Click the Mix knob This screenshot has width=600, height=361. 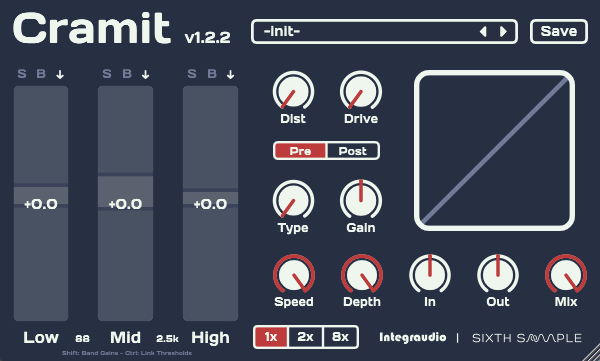point(566,275)
